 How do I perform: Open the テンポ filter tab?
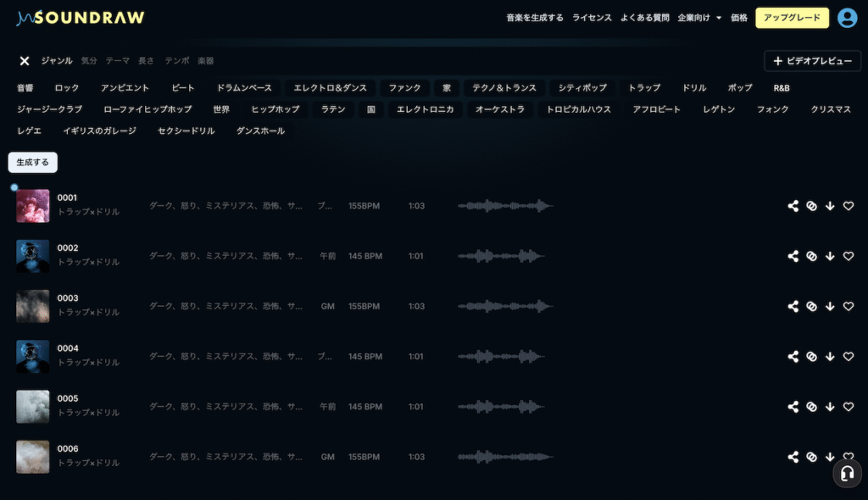(x=176, y=61)
